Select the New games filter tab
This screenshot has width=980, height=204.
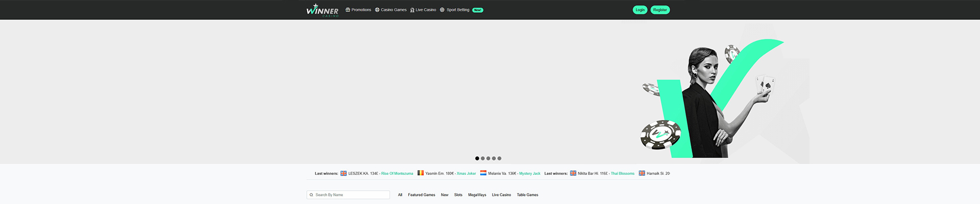[445, 195]
